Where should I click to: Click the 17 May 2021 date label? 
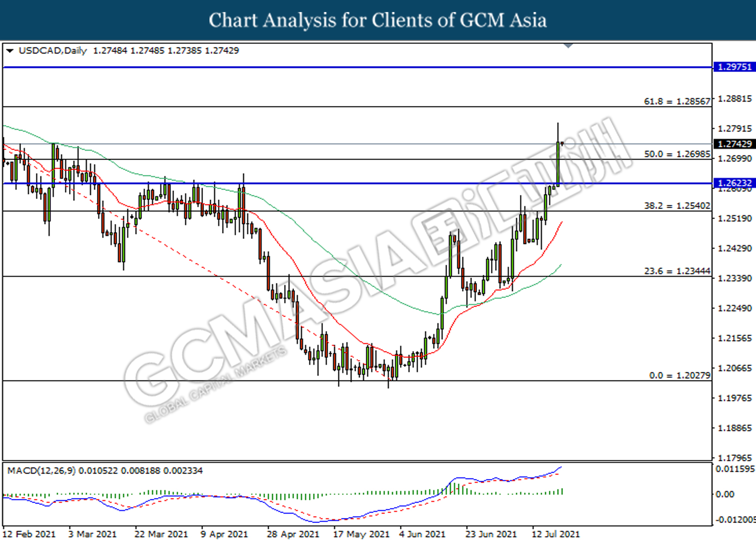point(361,534)
